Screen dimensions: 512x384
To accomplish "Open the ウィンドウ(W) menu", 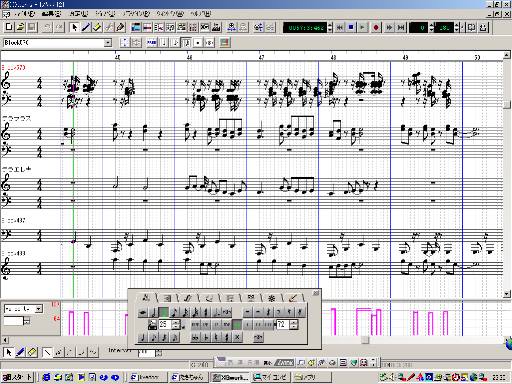I will (x=170, y=14).
